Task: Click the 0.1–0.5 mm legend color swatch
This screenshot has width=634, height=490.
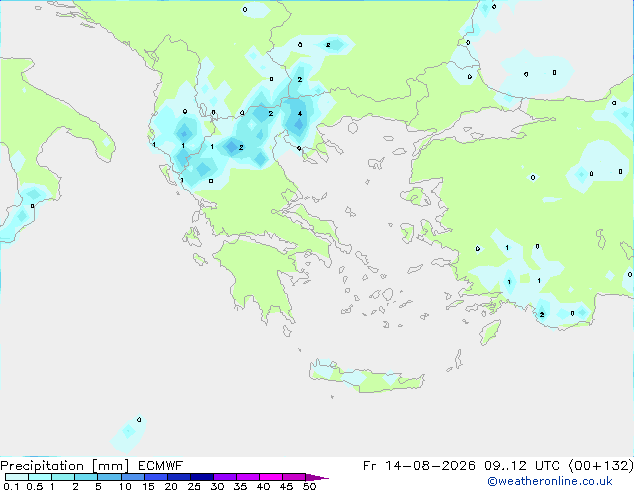Action: [x=17, y=477]
